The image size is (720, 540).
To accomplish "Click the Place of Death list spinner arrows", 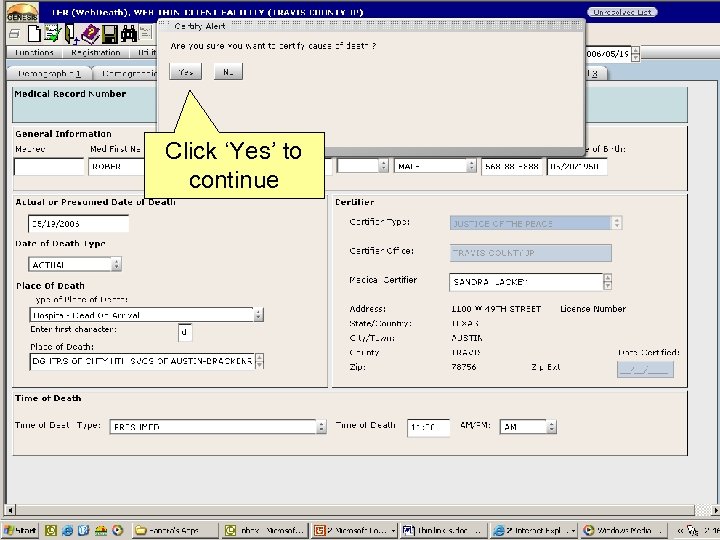I will (259, 361).
